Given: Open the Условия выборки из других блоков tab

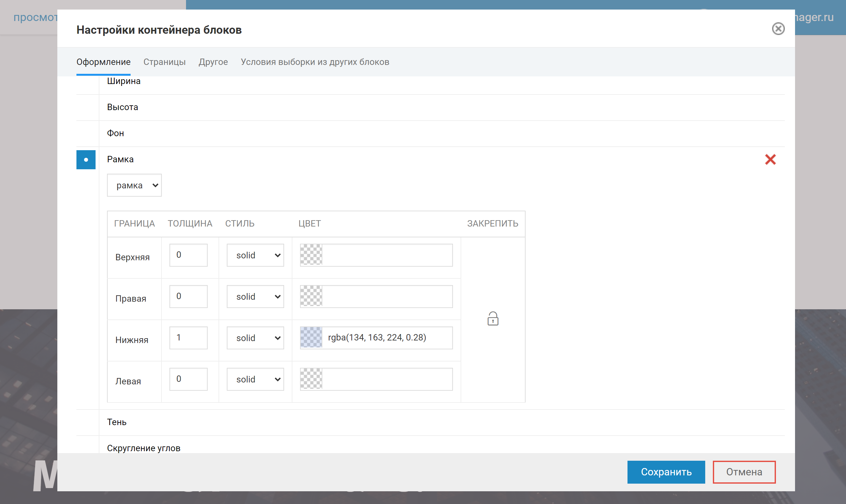Looking at the screenshot, I should pos(315,62).
